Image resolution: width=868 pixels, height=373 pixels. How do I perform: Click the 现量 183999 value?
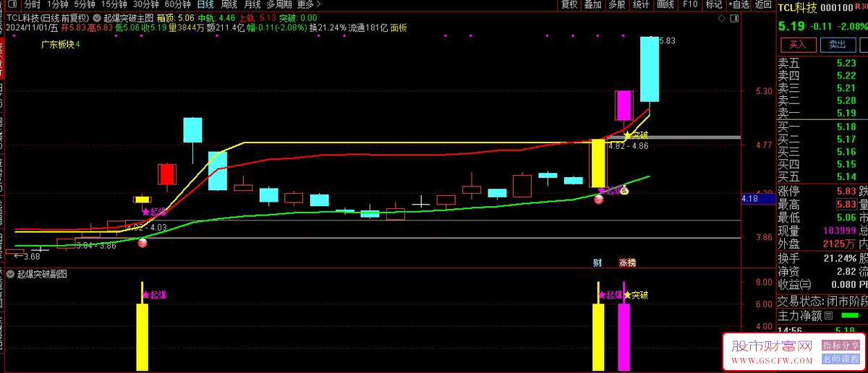(839, 231)
